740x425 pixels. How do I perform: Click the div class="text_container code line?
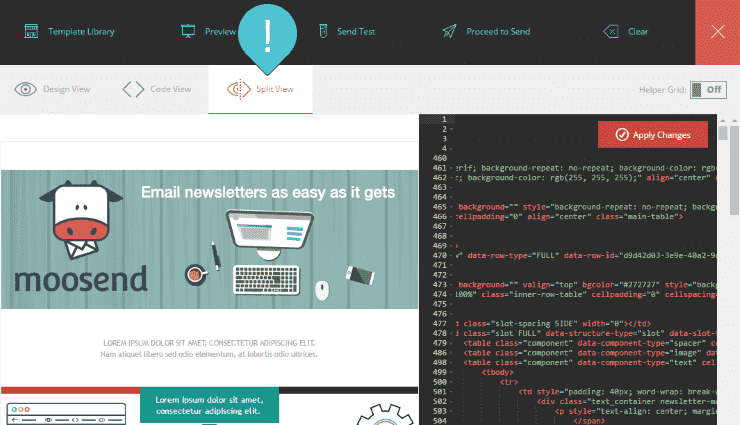click(x=626, y=401)
